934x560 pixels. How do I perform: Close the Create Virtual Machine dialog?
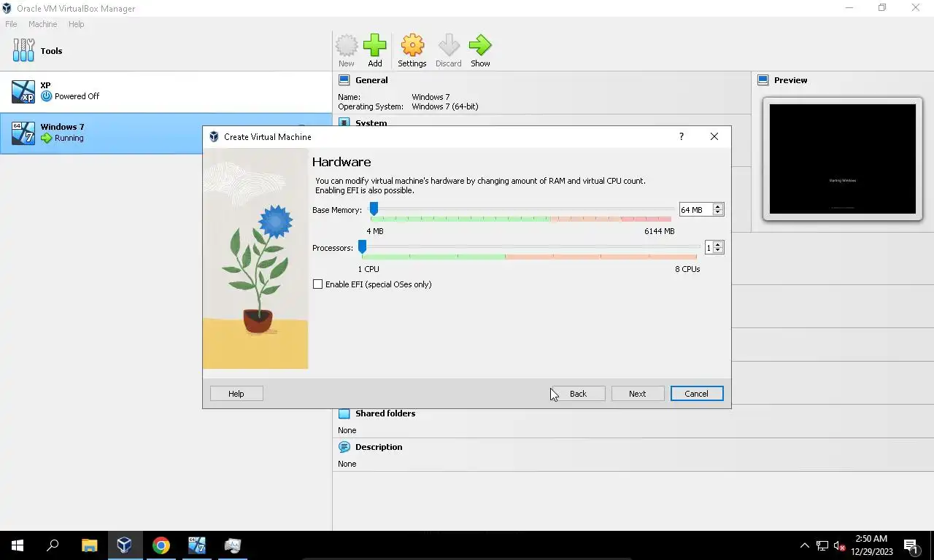(714, 136)
